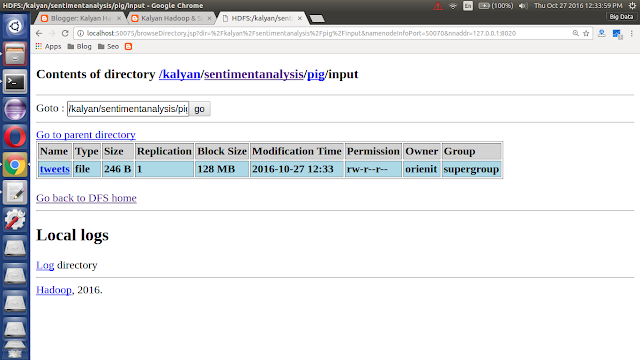The image size is (640, 360).
Task: Open text editor from dock
Action: point(15,193)
